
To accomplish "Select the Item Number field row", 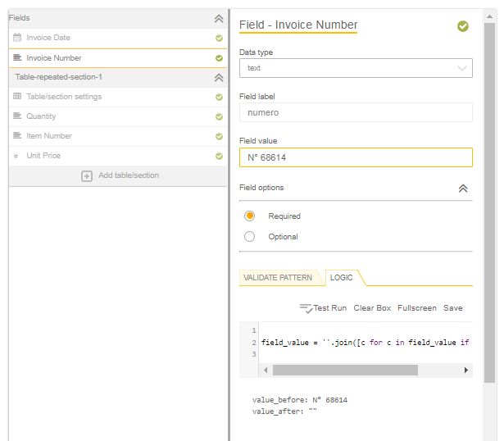I will coord(118,136).
